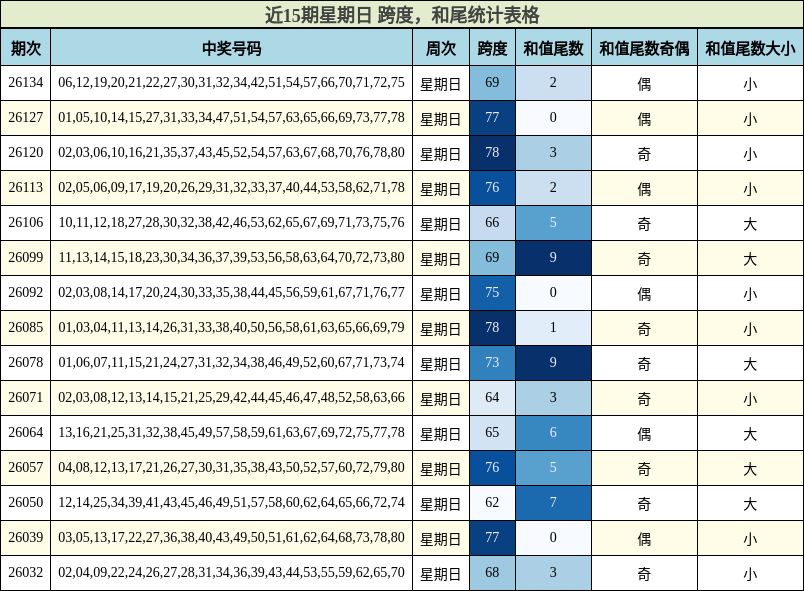Click winning numbers starting 02,05,06,09
Image resolution: width=804 pixels, height=591 pixels.
coord(231,187)
